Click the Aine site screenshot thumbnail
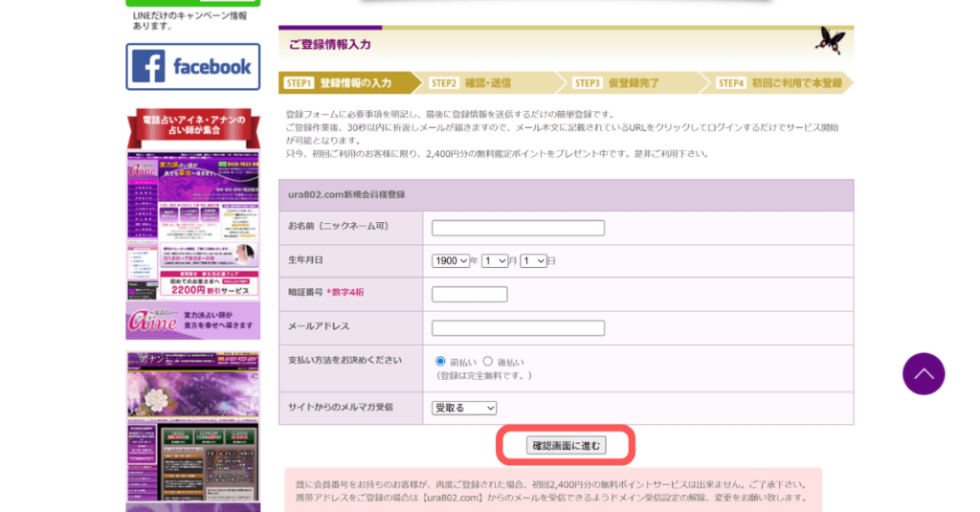 [192, 226]
